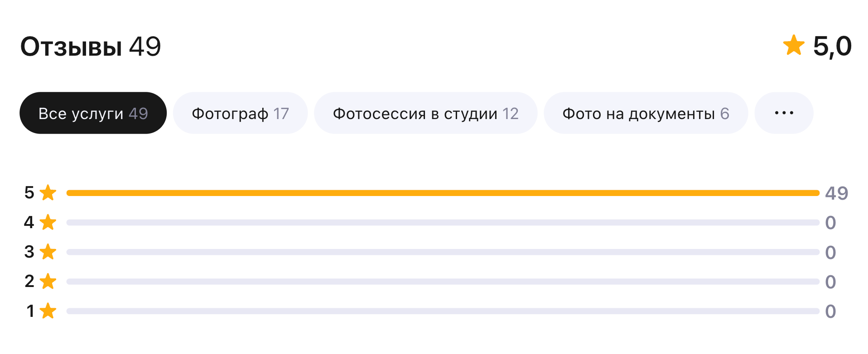This screenshot has height=354, width=868.
Task: Click the star icon in the 1-star row
Action: [x=47, y=311]
